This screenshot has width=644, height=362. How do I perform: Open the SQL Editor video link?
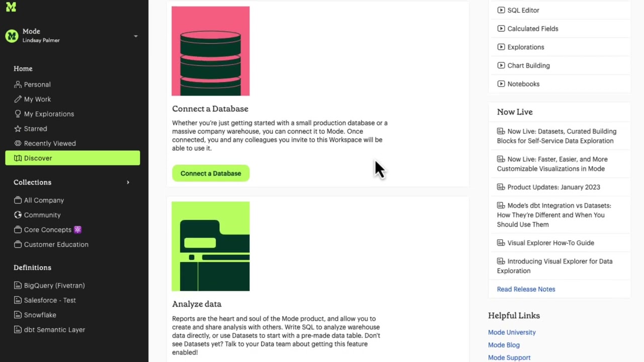pos(523,10)
